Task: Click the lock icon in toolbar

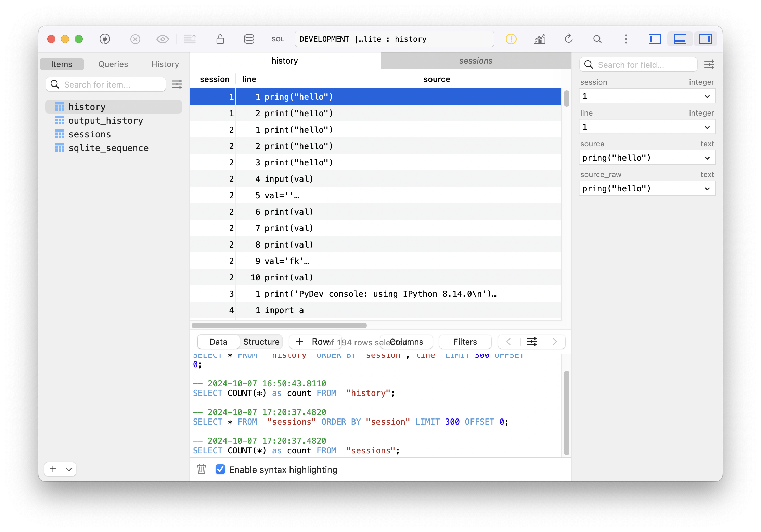Action: click(x=220, y=39)
